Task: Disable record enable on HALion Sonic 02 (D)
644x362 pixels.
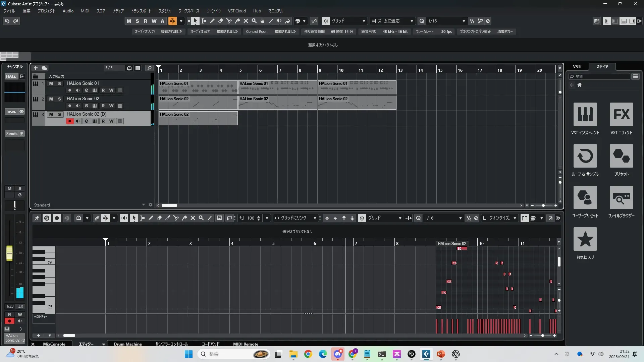Action: [69, 121]
